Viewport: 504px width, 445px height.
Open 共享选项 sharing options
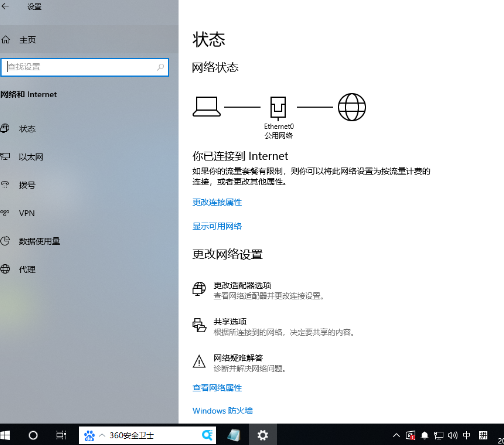[230, 322]
